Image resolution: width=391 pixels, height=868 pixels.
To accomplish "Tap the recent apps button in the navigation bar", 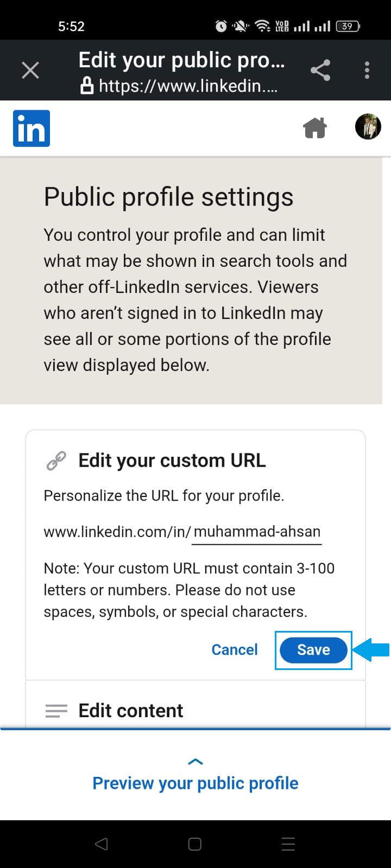I will (x=288, y=844).
